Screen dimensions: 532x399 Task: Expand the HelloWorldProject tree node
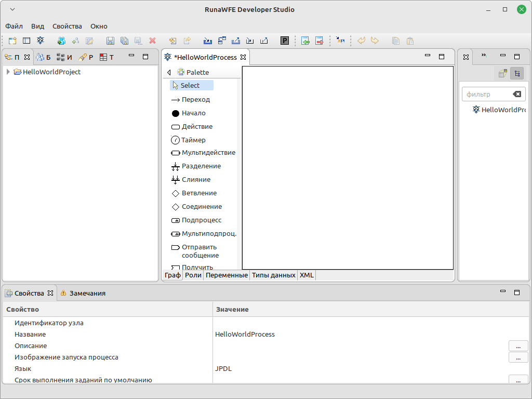tap(8, 72)
